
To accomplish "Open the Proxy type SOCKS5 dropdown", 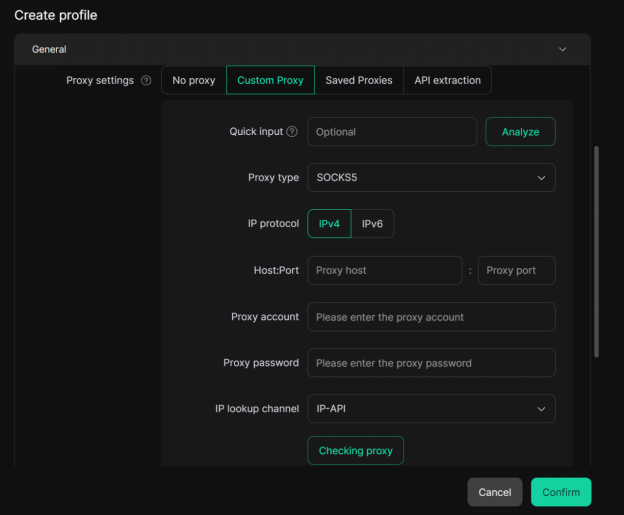I will click(430, 178).
